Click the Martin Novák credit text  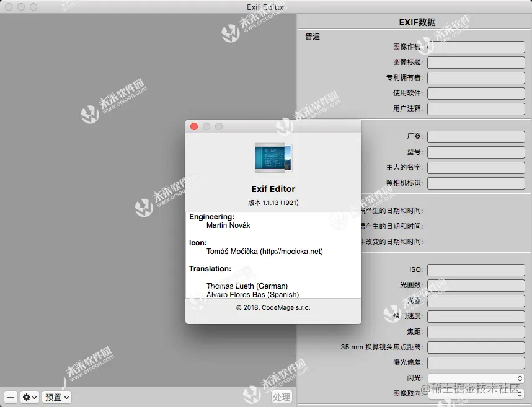[228, 225]
